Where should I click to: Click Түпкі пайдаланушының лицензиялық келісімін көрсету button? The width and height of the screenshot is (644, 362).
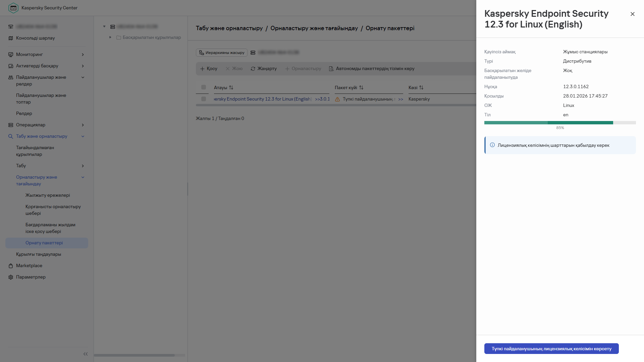[551, 349]
